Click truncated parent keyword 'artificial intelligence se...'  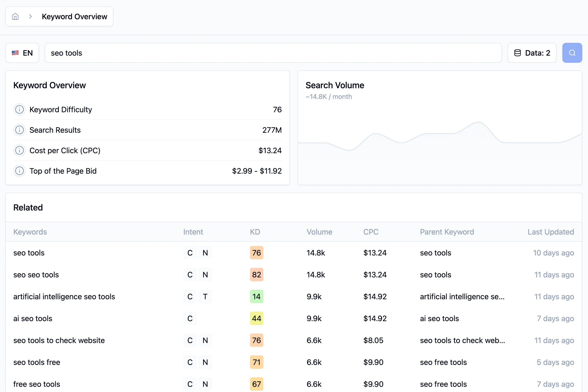coord(462,296)
